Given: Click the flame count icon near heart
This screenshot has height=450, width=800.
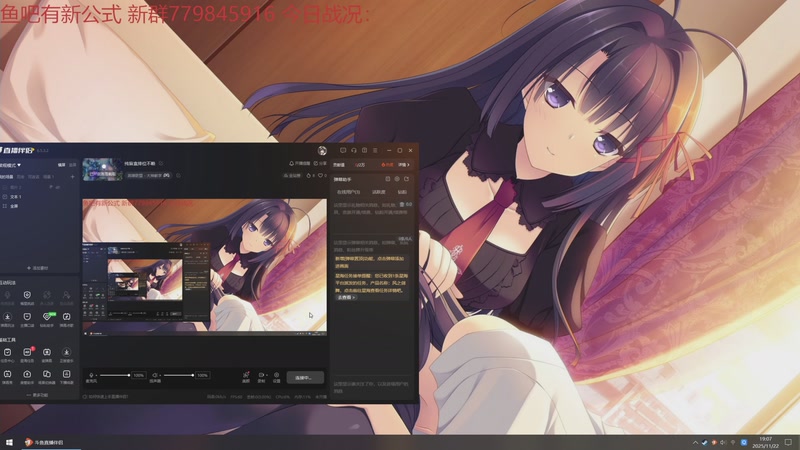Looking at the screenshot, I should click(x=310, y=176).
